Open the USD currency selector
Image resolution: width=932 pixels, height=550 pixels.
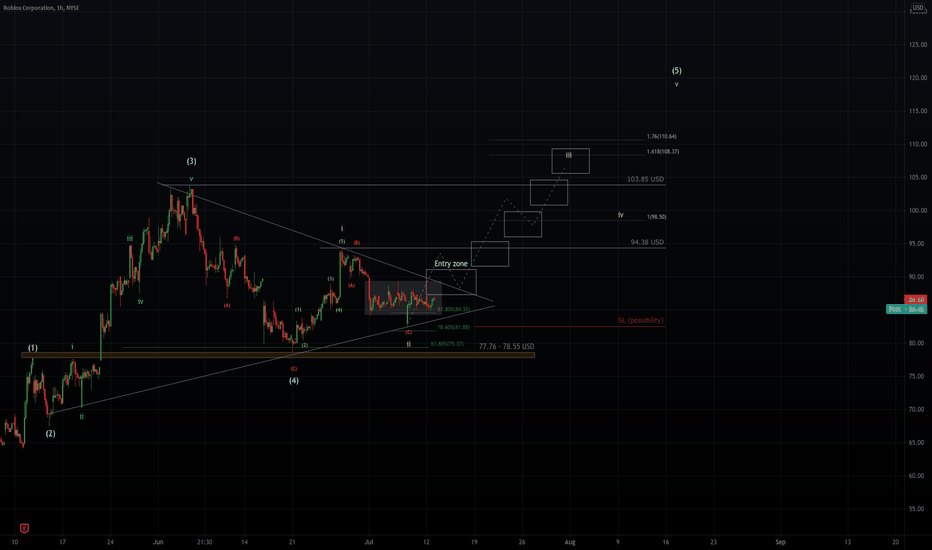tap(918, 8)
